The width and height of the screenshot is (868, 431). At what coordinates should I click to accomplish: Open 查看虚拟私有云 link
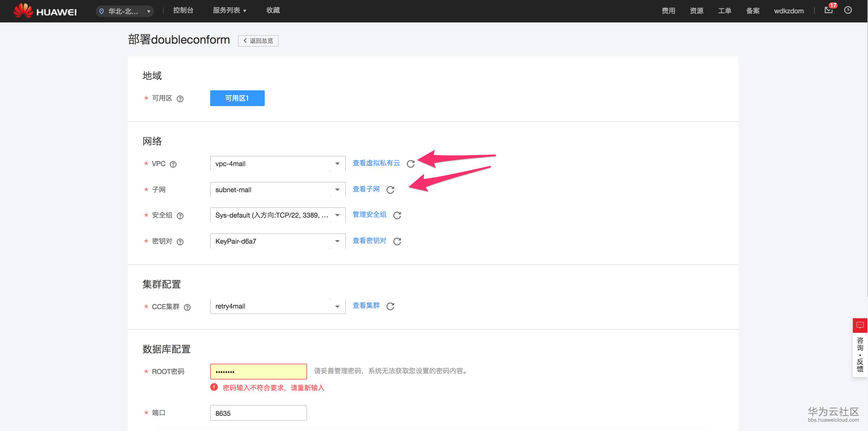pyautogui.click(x=376, y=163)
